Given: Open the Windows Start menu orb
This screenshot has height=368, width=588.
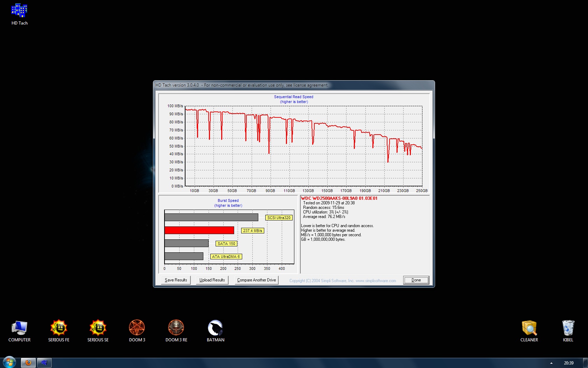Looking at the screenshot, I should 9,362.
